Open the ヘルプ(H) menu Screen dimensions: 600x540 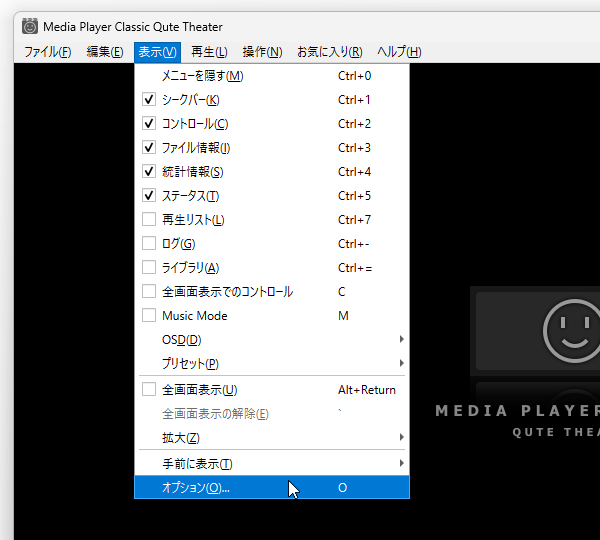399,52
